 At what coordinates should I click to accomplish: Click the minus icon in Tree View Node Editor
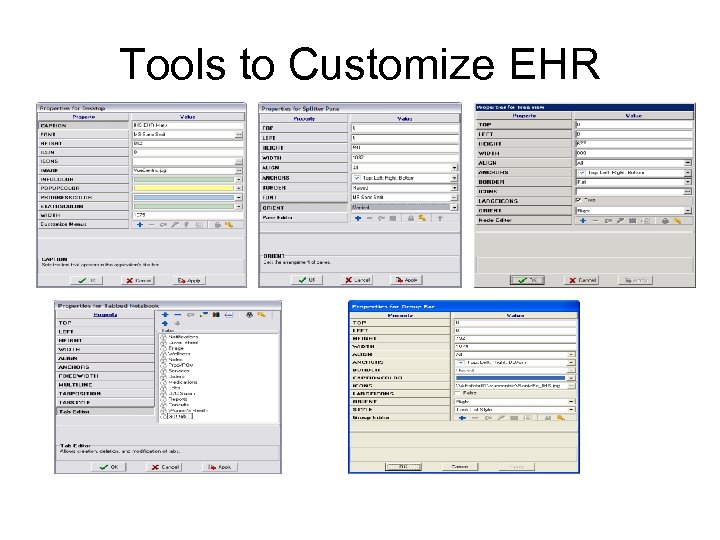pyautogui.click(x=596, y=221)
